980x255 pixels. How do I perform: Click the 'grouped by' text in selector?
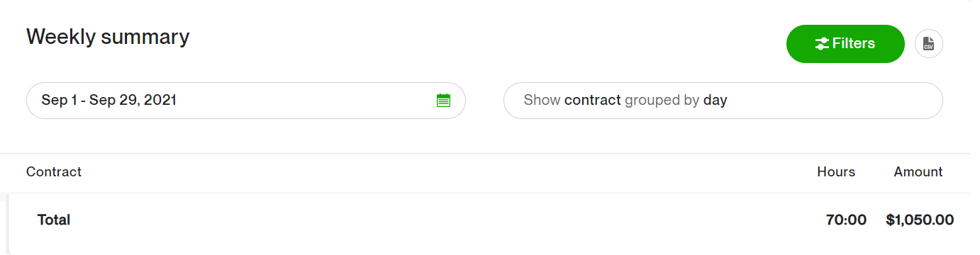point(662,101)
